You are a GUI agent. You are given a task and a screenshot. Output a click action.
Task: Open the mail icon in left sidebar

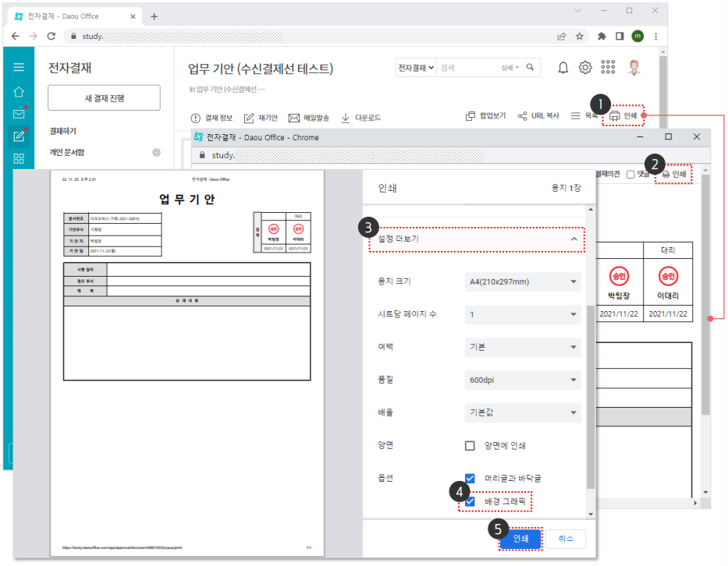[19, 114]
